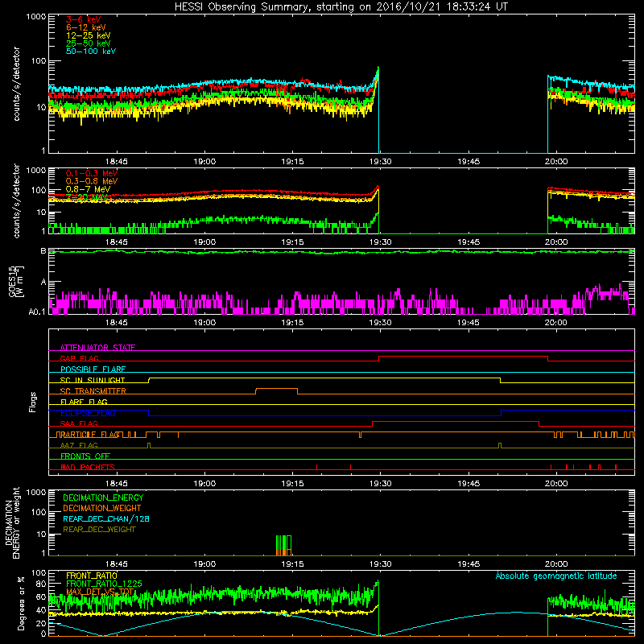Pick the cyan 50-100 keV legend label
The image size is (644, 644).
click(91, 52)
